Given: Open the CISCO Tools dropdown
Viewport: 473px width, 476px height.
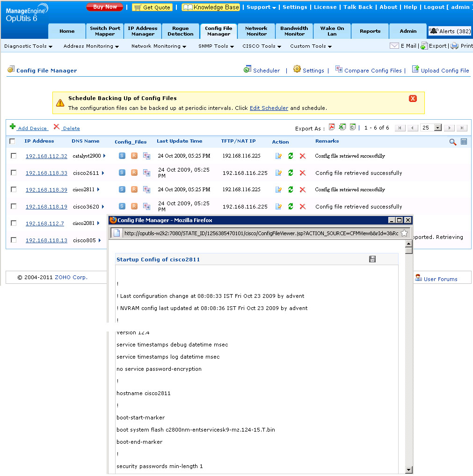Looking at the screenshot, I should pos(262,46).
